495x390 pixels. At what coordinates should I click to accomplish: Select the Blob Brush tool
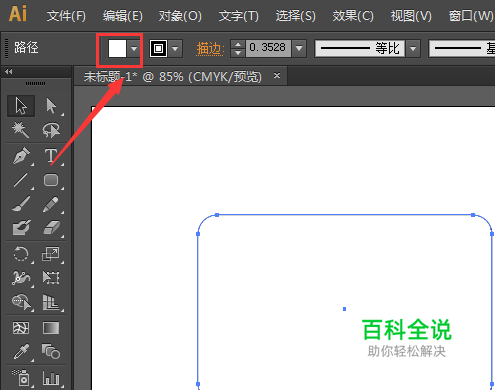coord(21,228)
